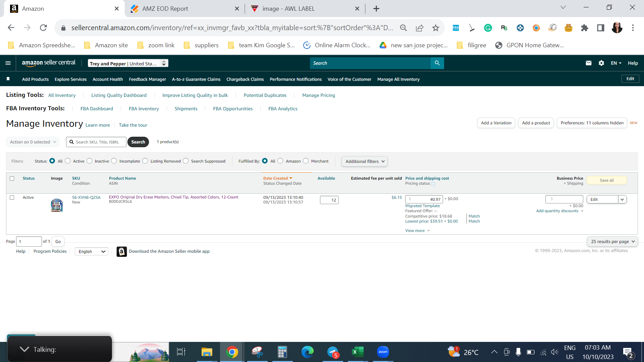Open the S6-XVH8-QZ5A SKU link
Screen dimensions: 644x362
86,197
